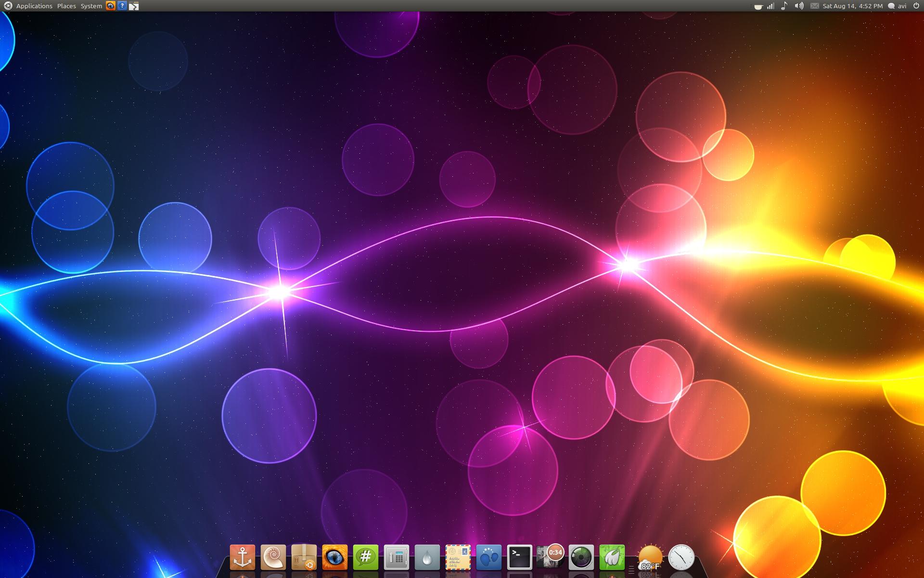Open the Applications menu
The image size is (924, 578).
click(x=34, y=6)
